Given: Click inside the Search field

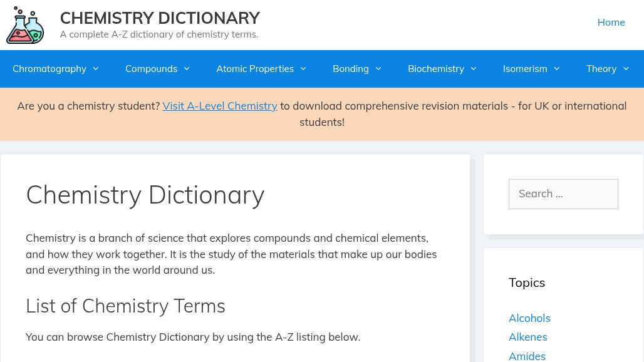Looking at the screenshot, I should (563, 194).
